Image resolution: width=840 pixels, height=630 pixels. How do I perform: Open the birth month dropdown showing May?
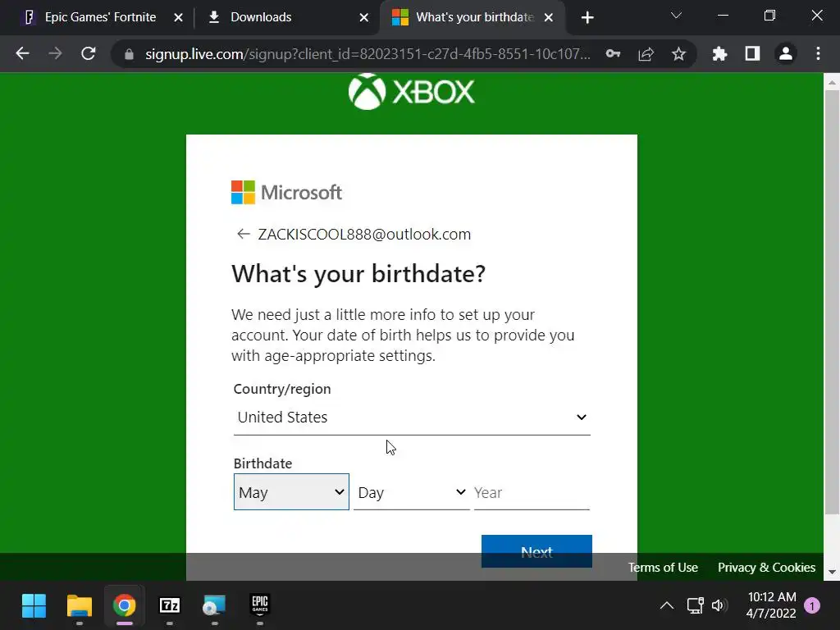[291, 492]
